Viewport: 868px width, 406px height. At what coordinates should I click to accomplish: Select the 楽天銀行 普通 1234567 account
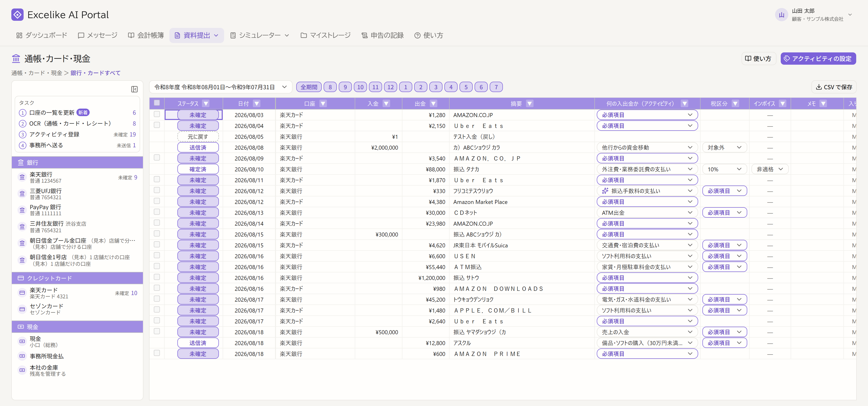point(78,178)
